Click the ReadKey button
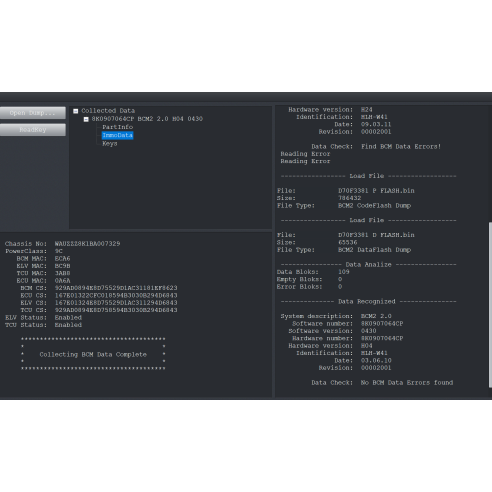The image size is (492, 492). (x=33, y=130)
